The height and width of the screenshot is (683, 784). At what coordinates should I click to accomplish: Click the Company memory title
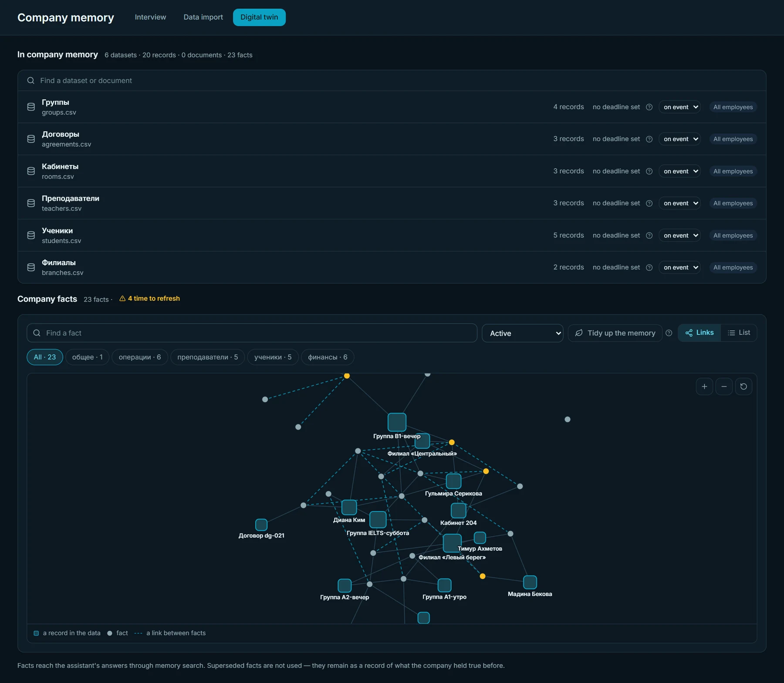coord(66,17)
